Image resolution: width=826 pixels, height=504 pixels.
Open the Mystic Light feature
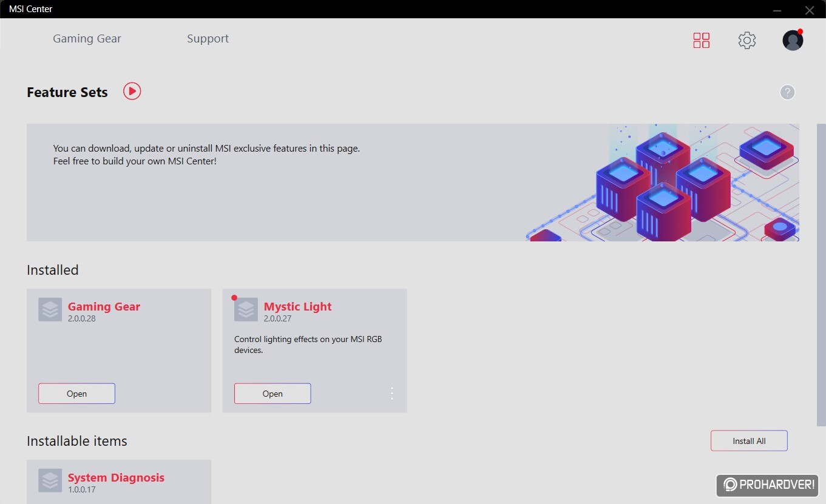[273, 394]
